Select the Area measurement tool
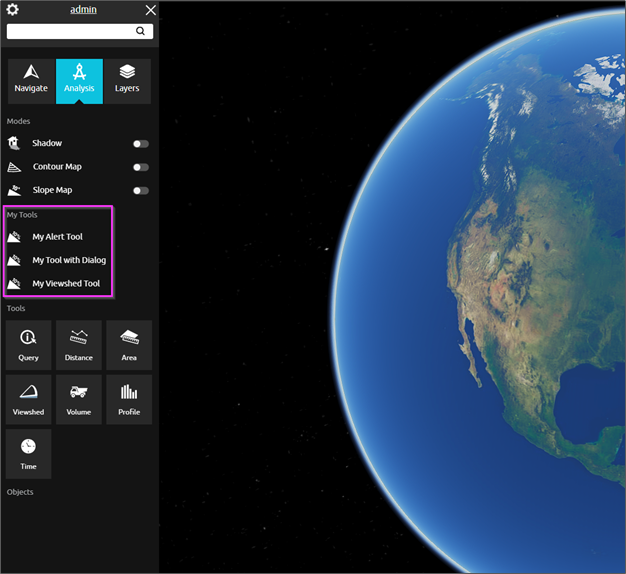The width and height of the screenshot is (626, 574). tap(129, 345)
